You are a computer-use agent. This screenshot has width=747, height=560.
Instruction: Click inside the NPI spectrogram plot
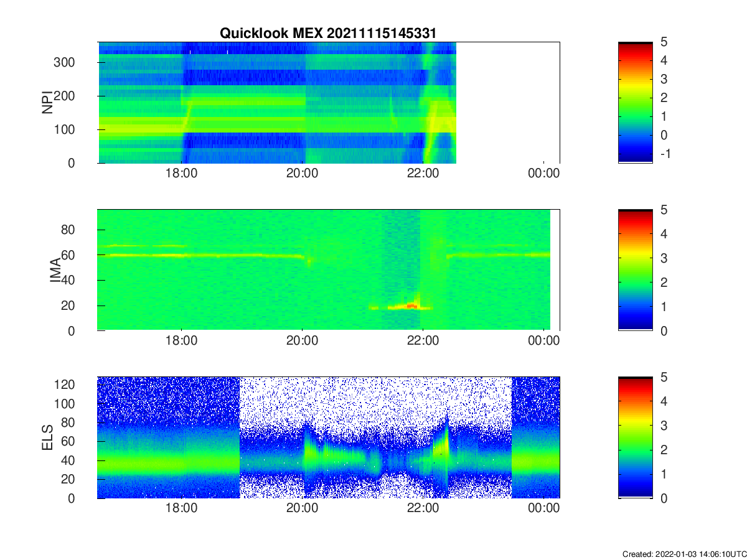[329, 103]
